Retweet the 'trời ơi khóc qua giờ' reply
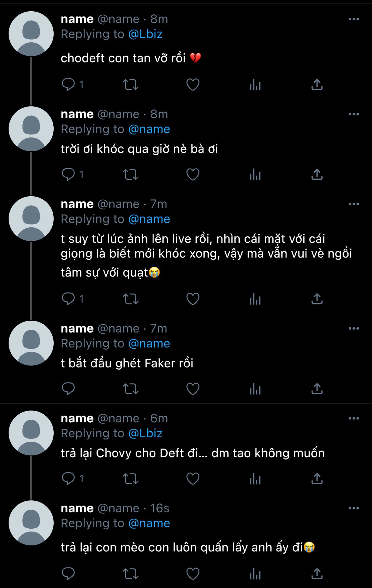Image resolution: width=372 pixels, height=588 pixels. click(131, 175)
